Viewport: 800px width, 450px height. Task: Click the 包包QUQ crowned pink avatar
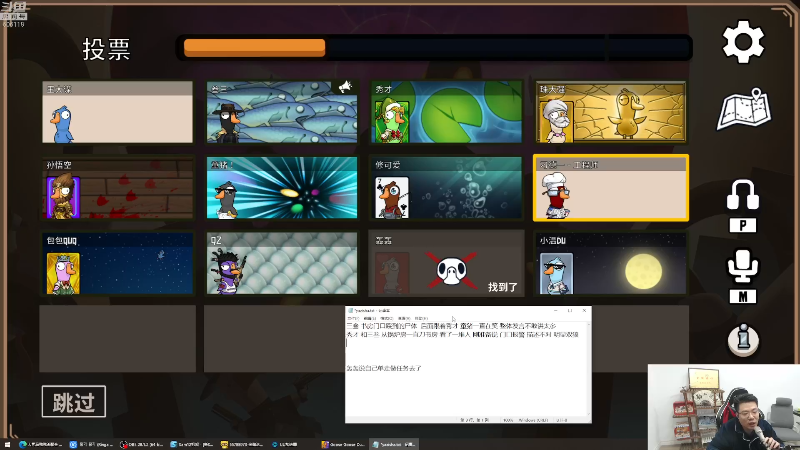tap(63, 273)
